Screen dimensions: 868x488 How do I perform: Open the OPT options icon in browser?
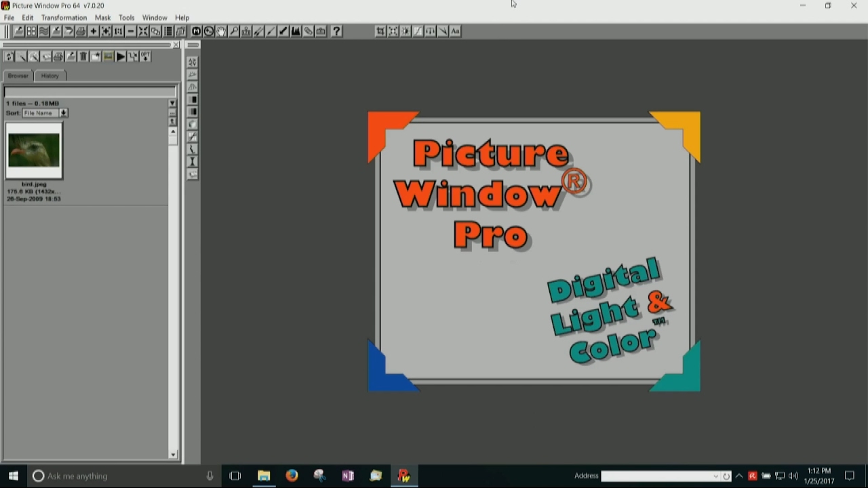pos(145,57)
